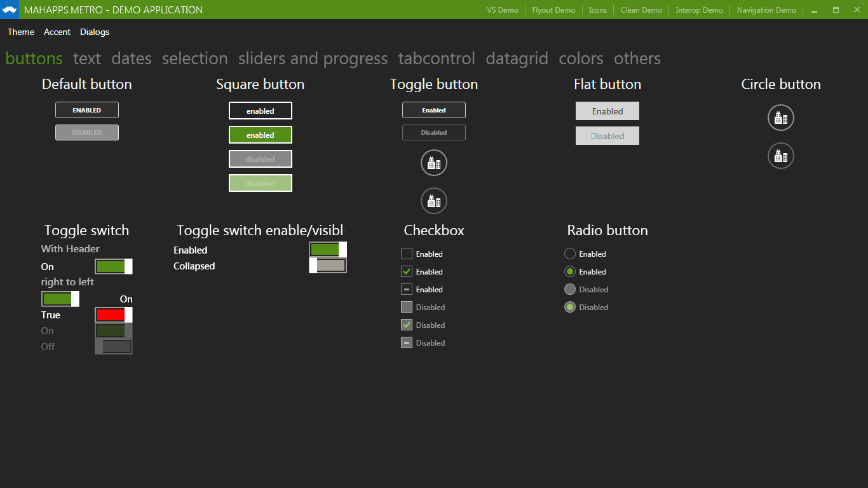
Task: Click the MahApps.Metro logo in the title bar
Action: 10,10
